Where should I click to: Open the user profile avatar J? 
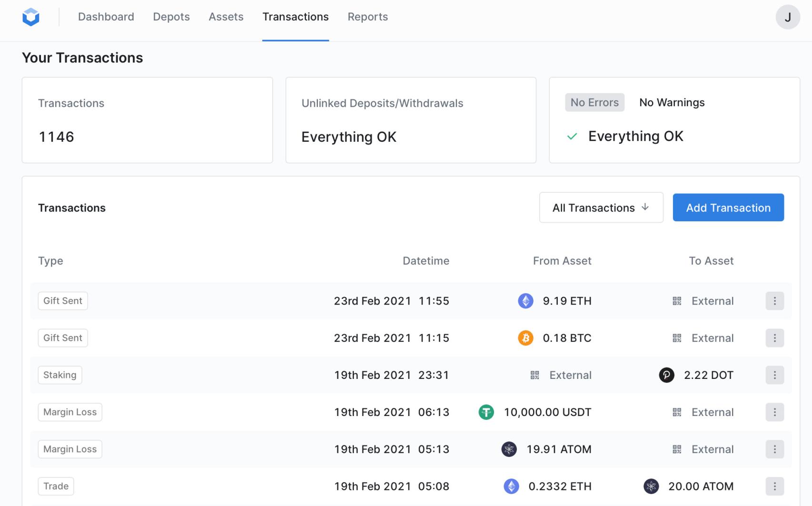pyautogui.click(x=788, y=17)
